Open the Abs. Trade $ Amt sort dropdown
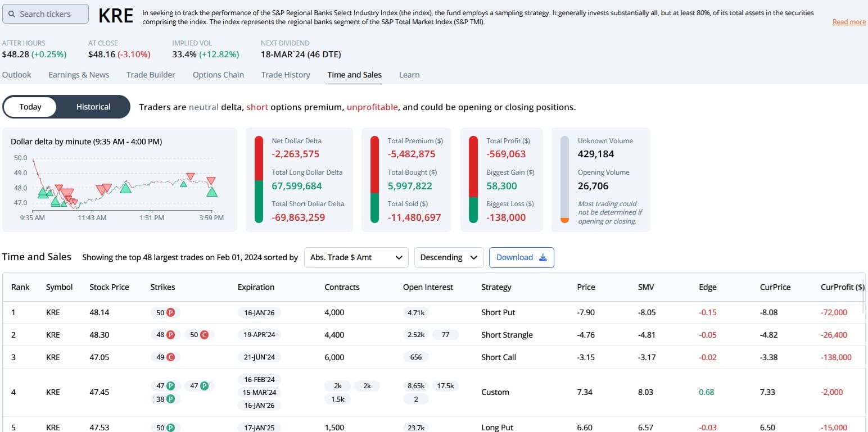The image size is (868, 432). pyautogui.click(x=356, y=257)
